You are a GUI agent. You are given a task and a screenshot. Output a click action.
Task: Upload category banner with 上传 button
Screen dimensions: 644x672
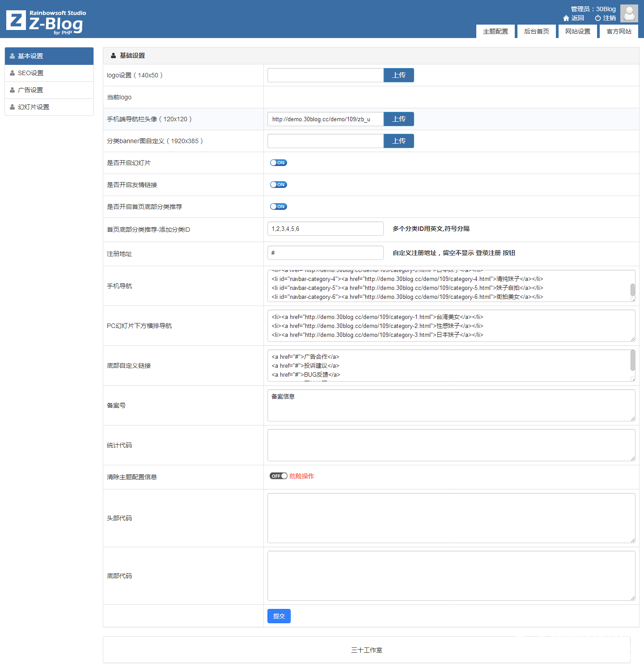click(399, 141)
